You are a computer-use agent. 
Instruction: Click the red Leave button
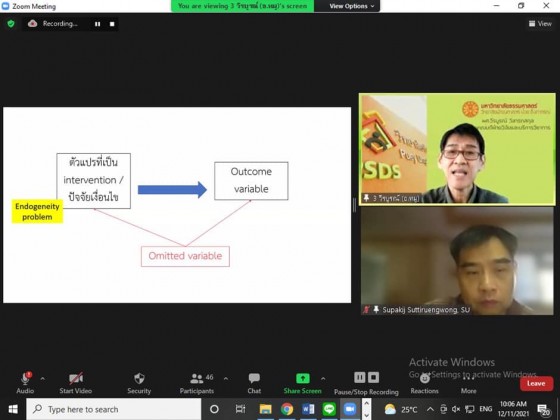point(536,384)
